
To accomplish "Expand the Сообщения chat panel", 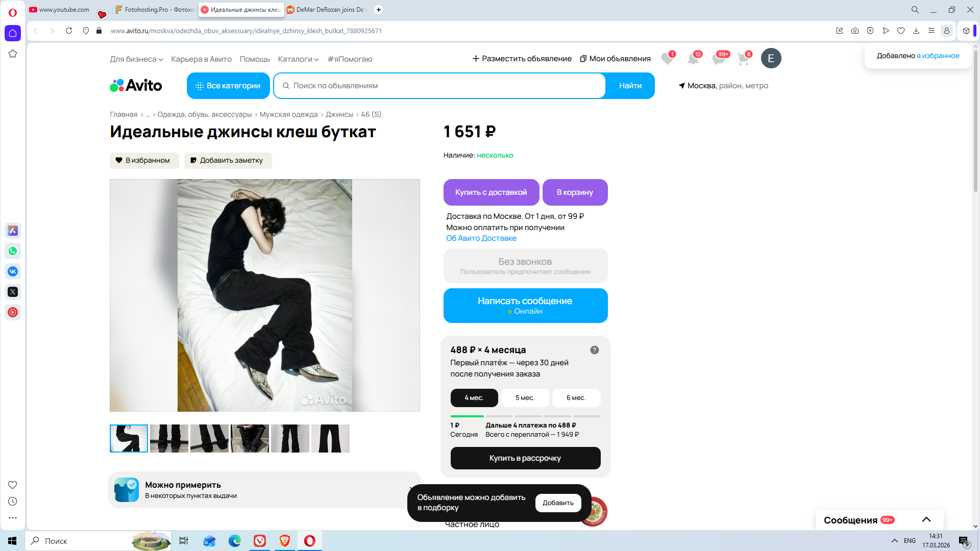I will click(926, 520).
